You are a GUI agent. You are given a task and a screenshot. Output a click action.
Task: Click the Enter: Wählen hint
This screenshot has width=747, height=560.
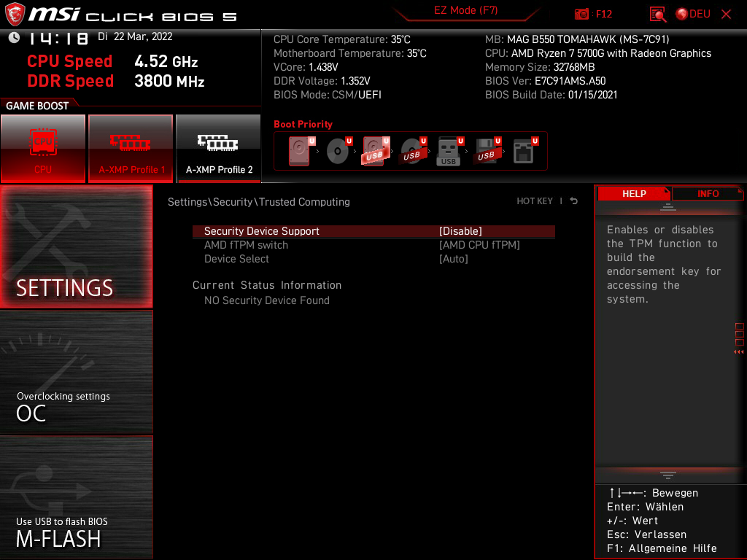pyautogui.click(x=645, y=507)
